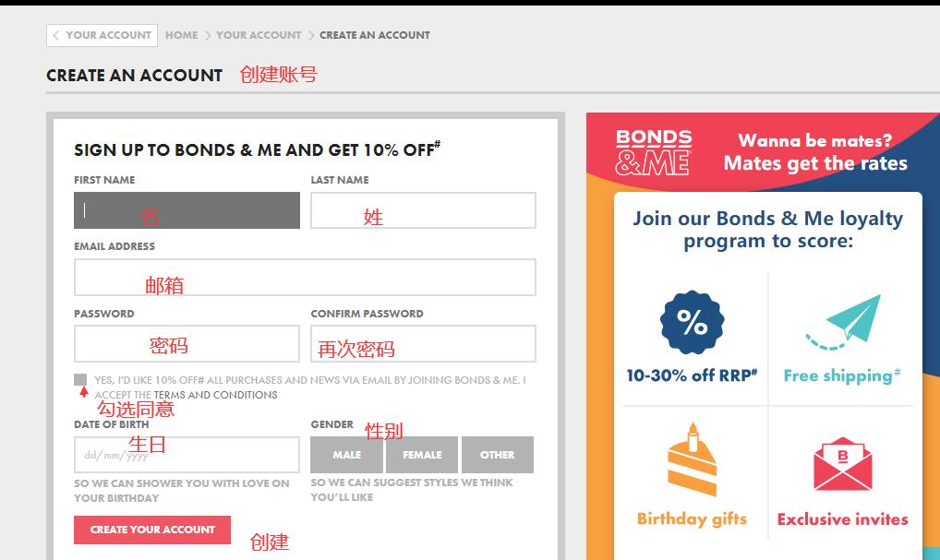
Task: Click the back arrow Your Account button
Action: point(102,35)
